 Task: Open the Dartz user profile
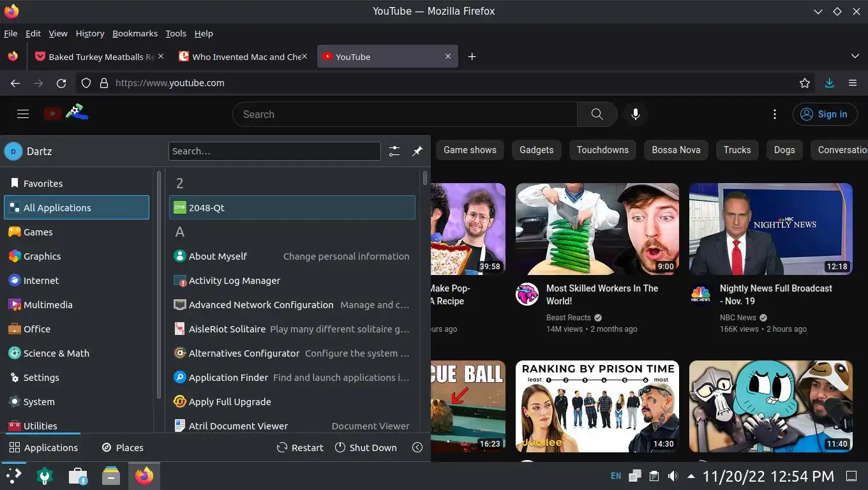[x=28, y=151]
